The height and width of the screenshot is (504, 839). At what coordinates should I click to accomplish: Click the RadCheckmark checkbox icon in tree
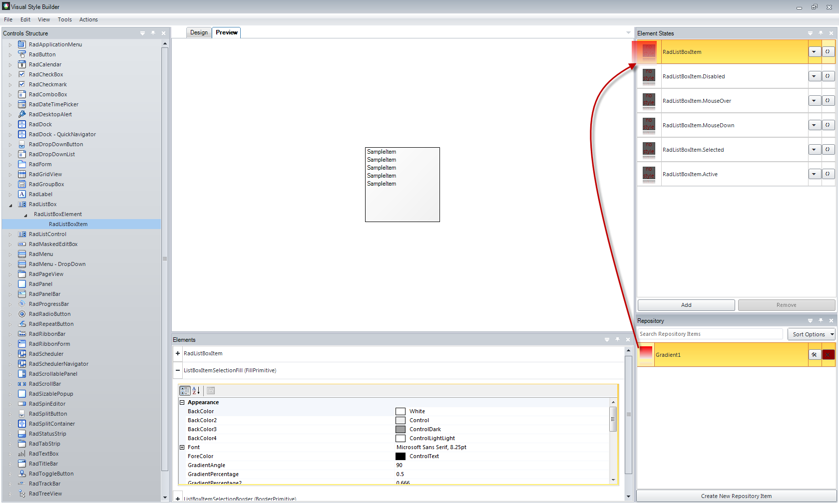tap(22, 84)
